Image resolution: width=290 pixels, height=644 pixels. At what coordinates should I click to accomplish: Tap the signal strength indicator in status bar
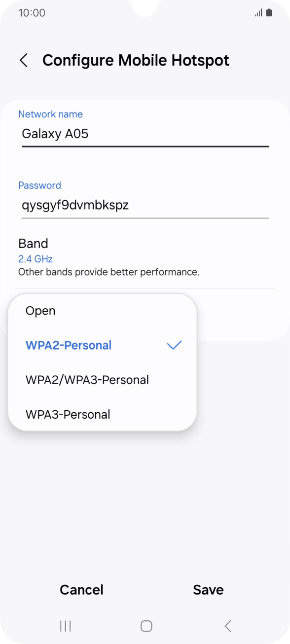point(258,13)
